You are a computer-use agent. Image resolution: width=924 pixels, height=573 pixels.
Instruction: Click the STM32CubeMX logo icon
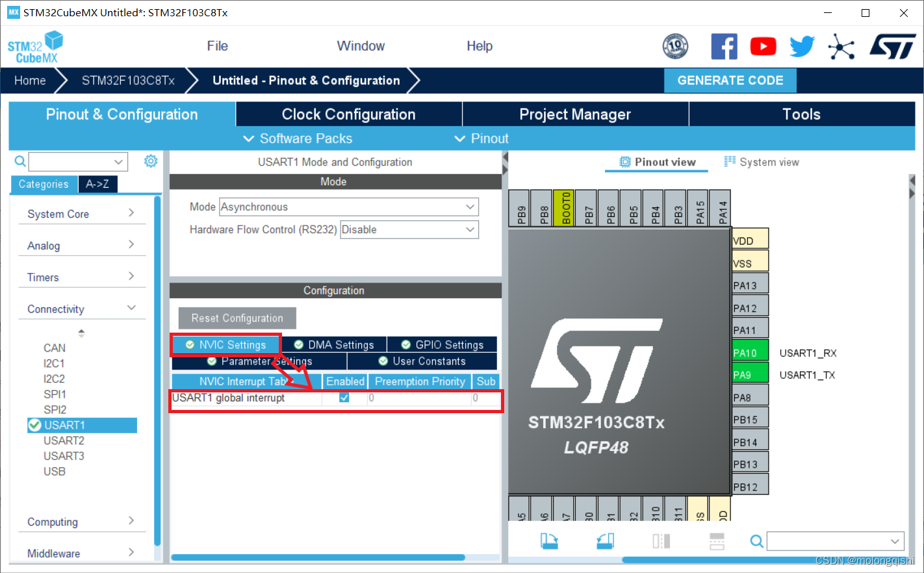coord(36,47)
